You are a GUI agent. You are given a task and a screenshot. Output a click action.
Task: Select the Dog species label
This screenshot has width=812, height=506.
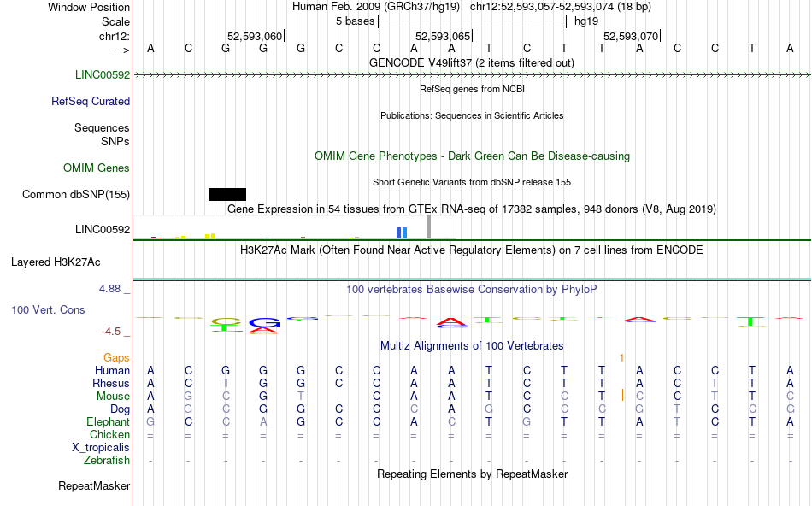(x=121, y=409)
